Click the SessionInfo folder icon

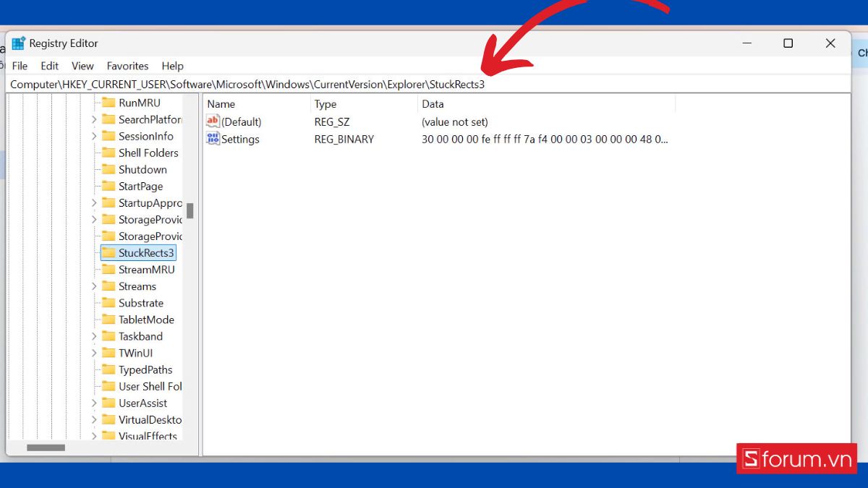(x=109, y=136)
